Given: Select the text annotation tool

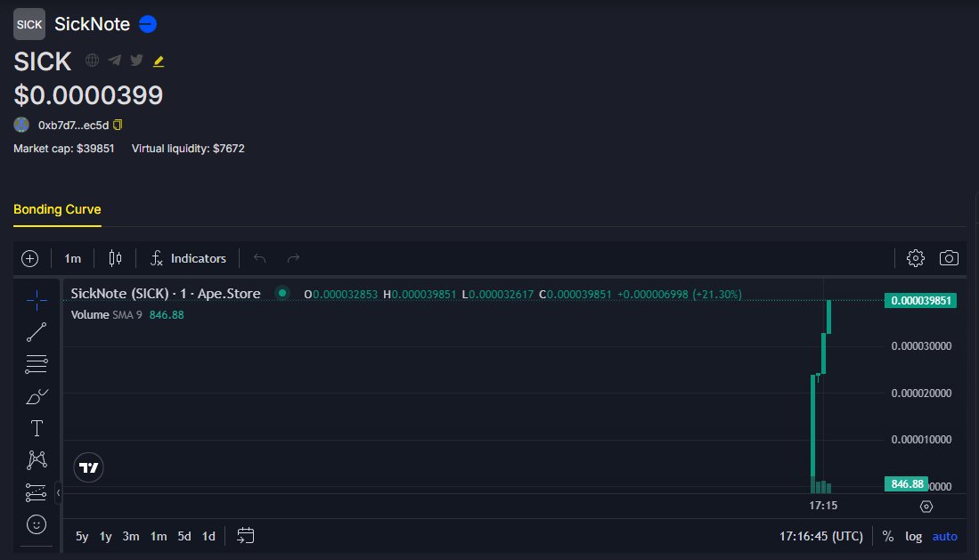Looking at the screenshot, I should [37, 428].
